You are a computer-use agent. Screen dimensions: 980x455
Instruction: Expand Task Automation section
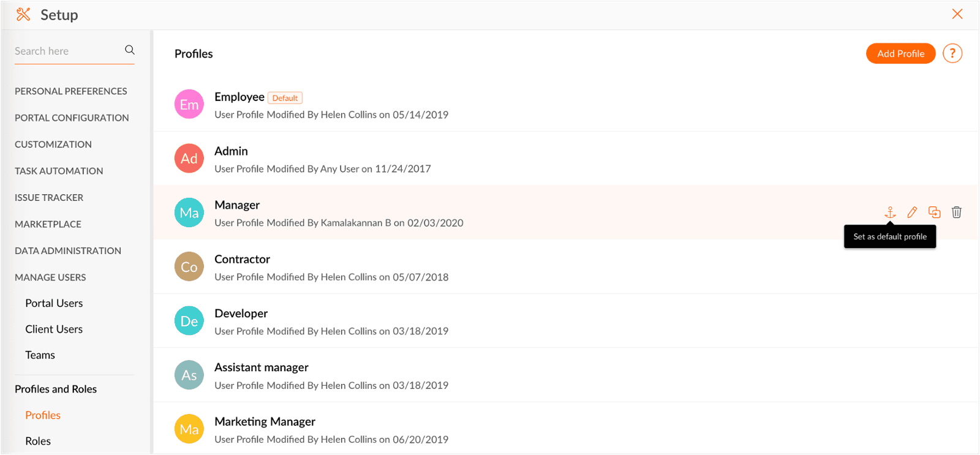click(59, 171)
